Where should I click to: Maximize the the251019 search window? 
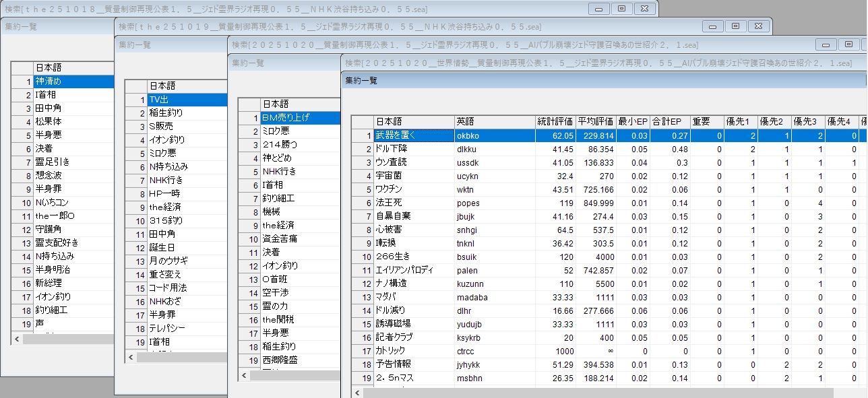tap(735, 26)
